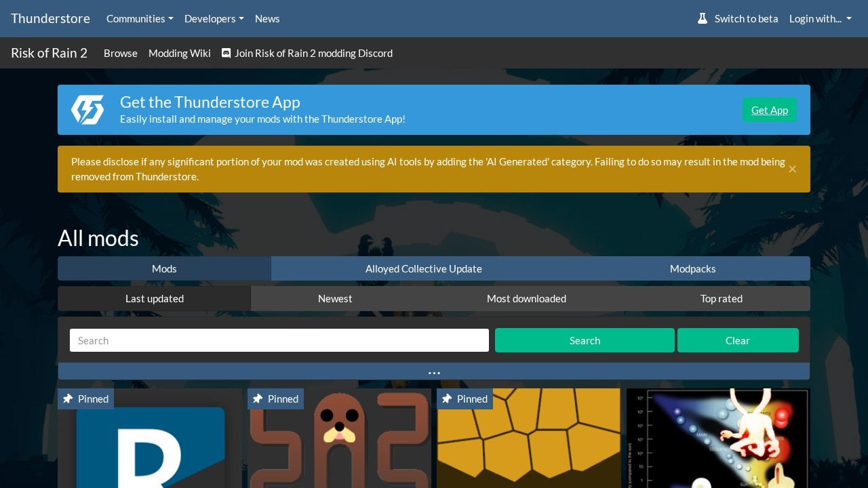Open the Communities dropdown menu
The image size is (868, 488).
click(140, 18)
